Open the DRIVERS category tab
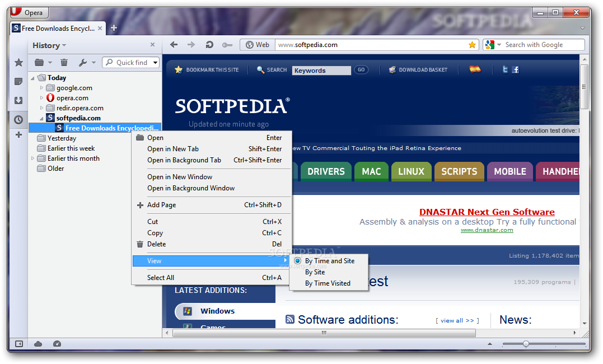The height and width of the screenshot is (364, 603). [x=326, y=171]
